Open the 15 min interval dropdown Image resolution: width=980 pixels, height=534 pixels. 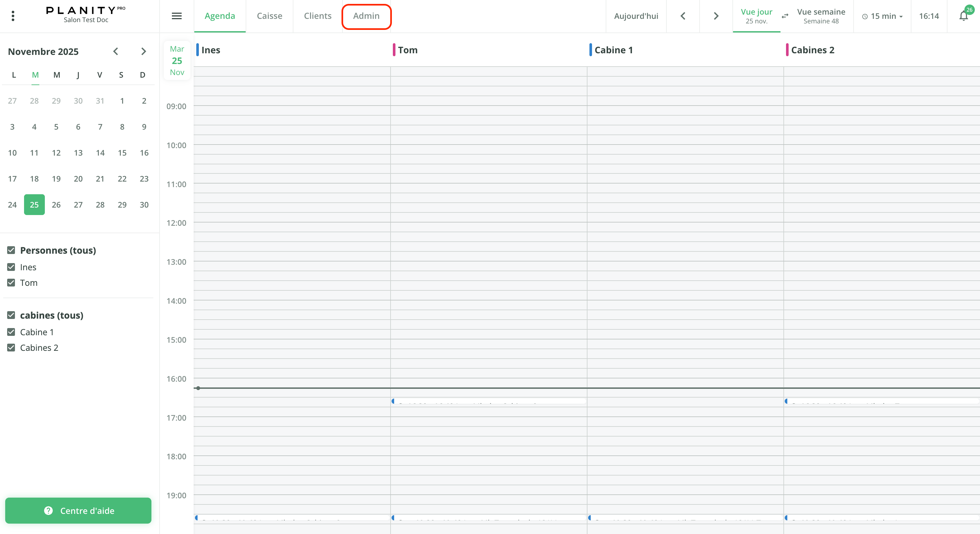click(x=882, y=16)
